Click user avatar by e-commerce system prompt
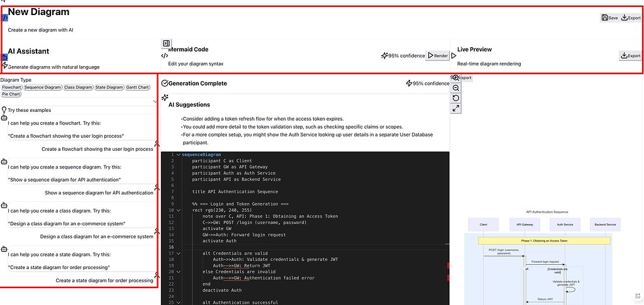The height and width of the screenshot is (305, 644). coord(157,231)
